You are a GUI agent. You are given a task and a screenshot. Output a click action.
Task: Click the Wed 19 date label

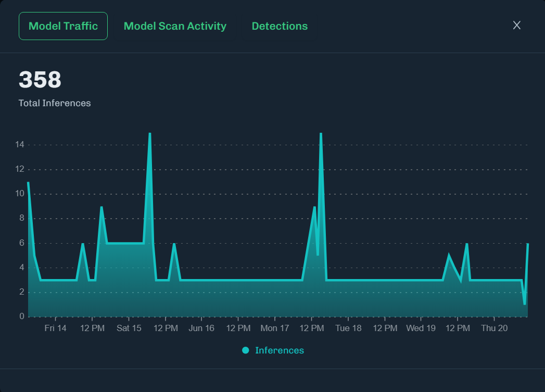pyautogui.click(x=421, y=328)
